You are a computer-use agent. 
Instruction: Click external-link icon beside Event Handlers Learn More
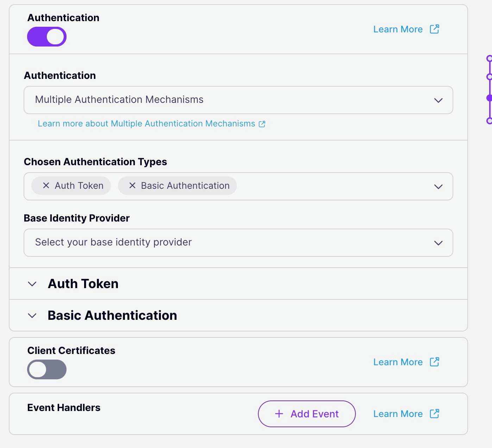coord(435,414)
